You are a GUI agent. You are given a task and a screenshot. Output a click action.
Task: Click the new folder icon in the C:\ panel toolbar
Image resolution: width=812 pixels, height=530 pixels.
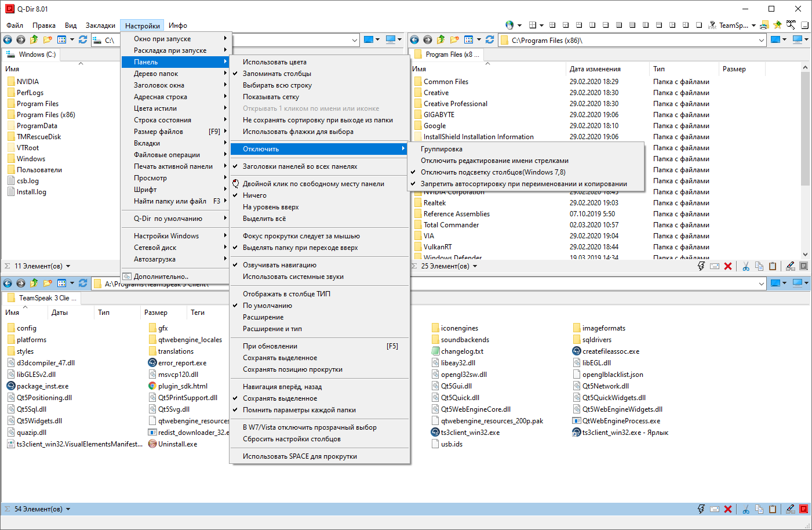47,39
